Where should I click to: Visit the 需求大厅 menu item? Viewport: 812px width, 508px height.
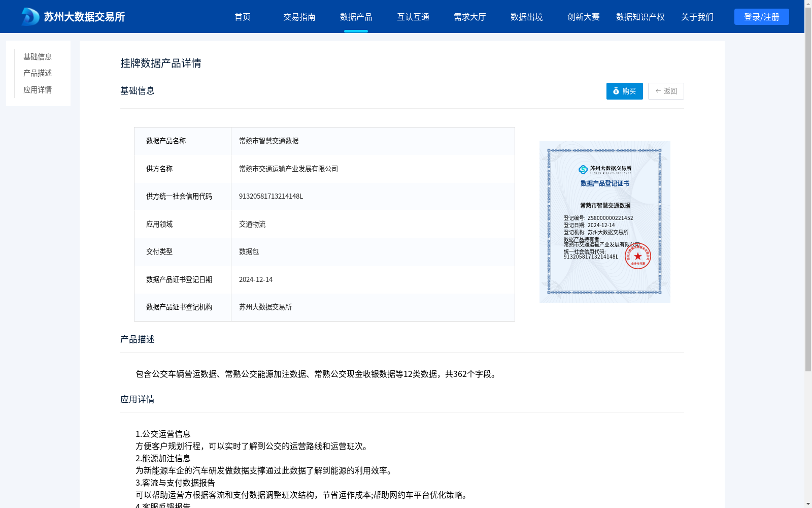[x=470, y=17]
